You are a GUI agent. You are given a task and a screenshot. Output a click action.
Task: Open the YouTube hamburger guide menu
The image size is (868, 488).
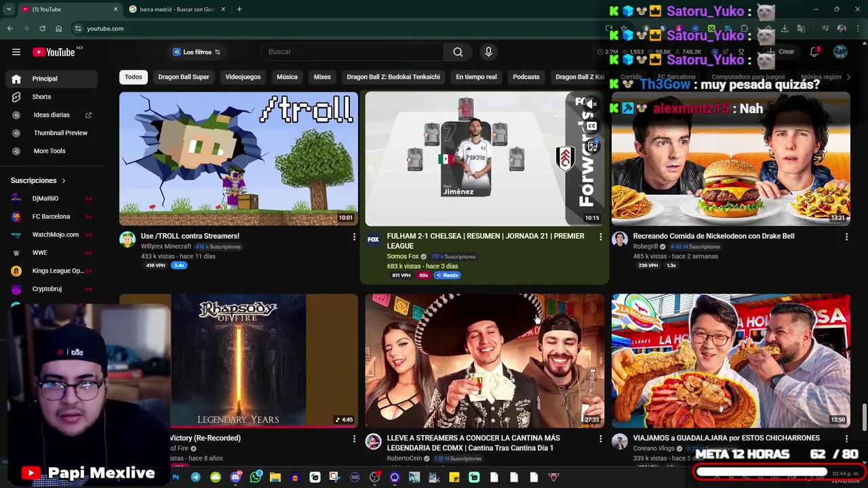16,52
